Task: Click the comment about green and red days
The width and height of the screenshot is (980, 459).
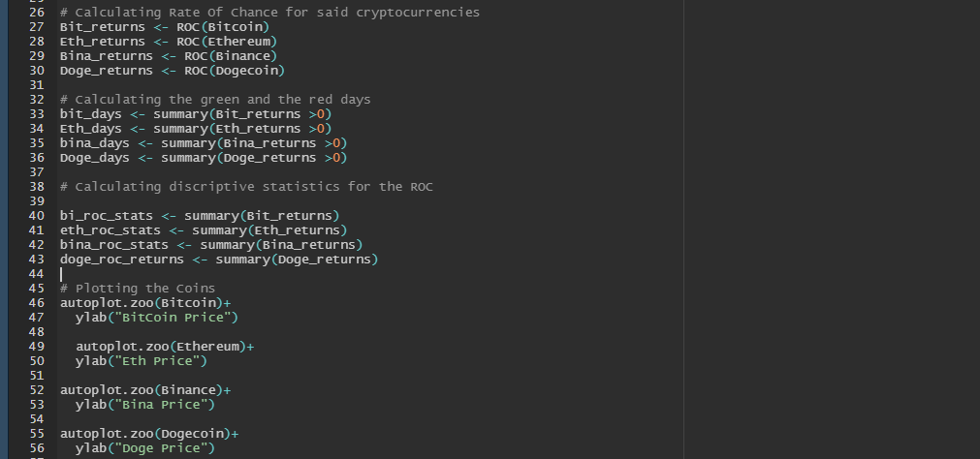Action: (x=215, y=100)
